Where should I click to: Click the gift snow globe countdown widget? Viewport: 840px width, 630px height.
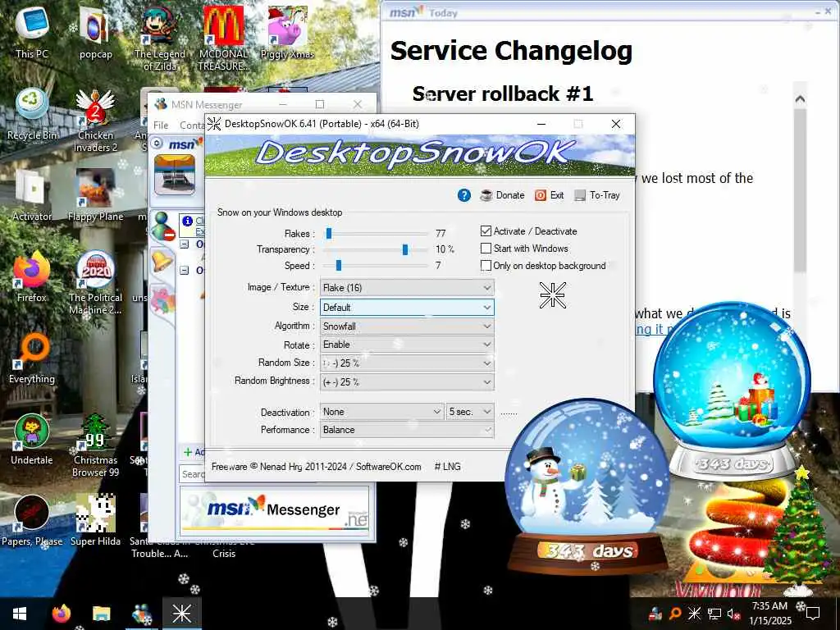733,391
